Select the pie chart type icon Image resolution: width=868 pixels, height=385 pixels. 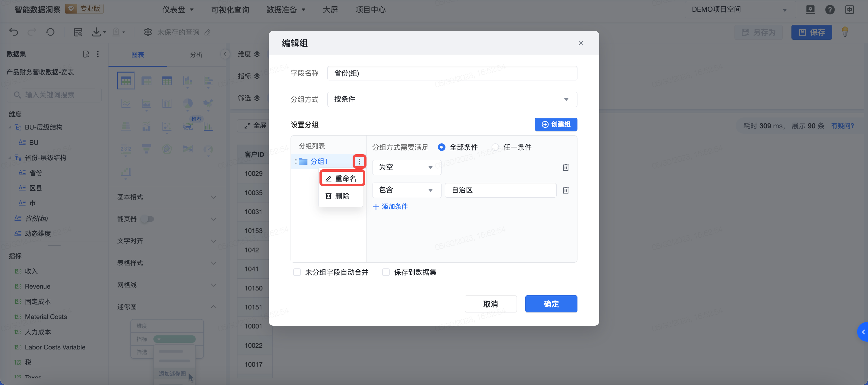(187, 103)
